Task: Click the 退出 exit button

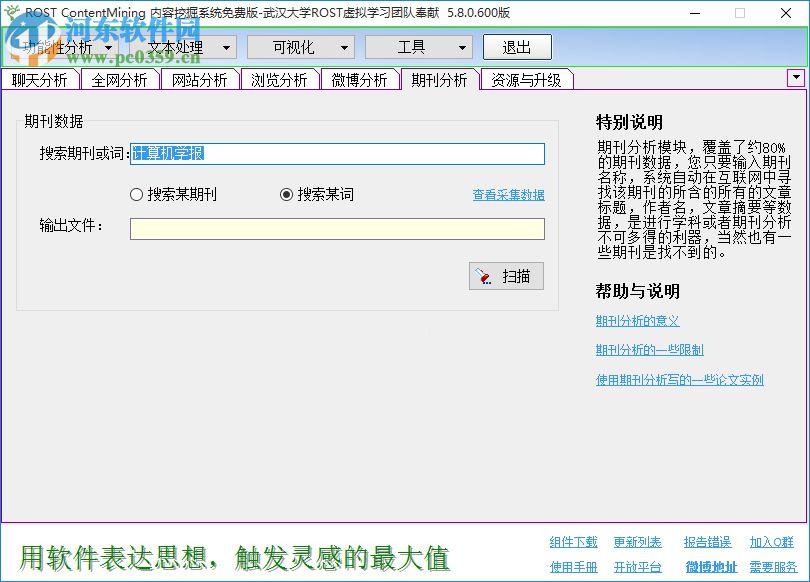Action: click(517, 47)
